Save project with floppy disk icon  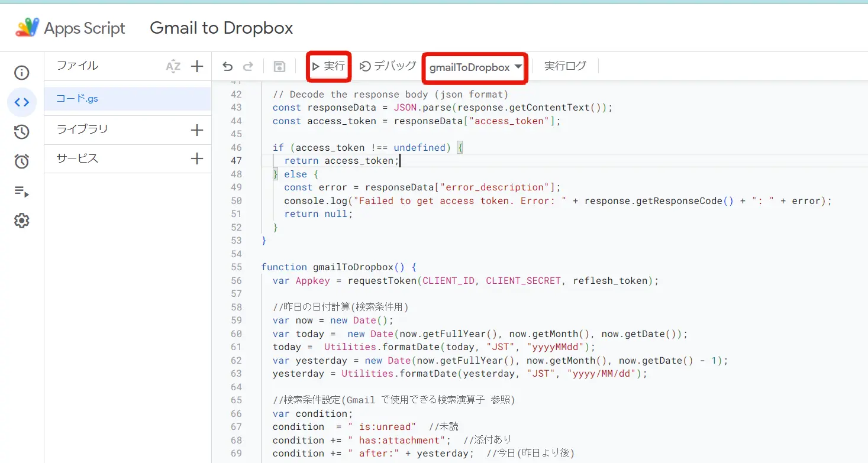[279, 67]
